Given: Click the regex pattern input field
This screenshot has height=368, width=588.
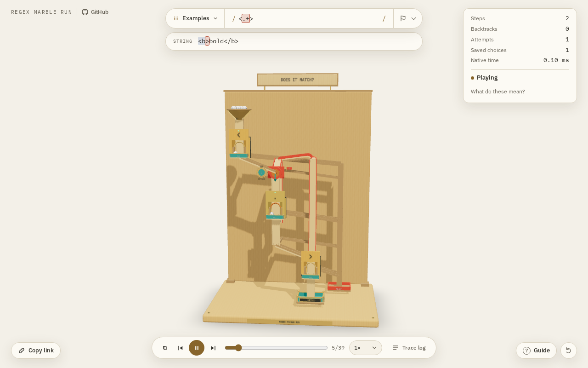Looking at the screenshot, I should pyautogui.click(x=309, y=18).
